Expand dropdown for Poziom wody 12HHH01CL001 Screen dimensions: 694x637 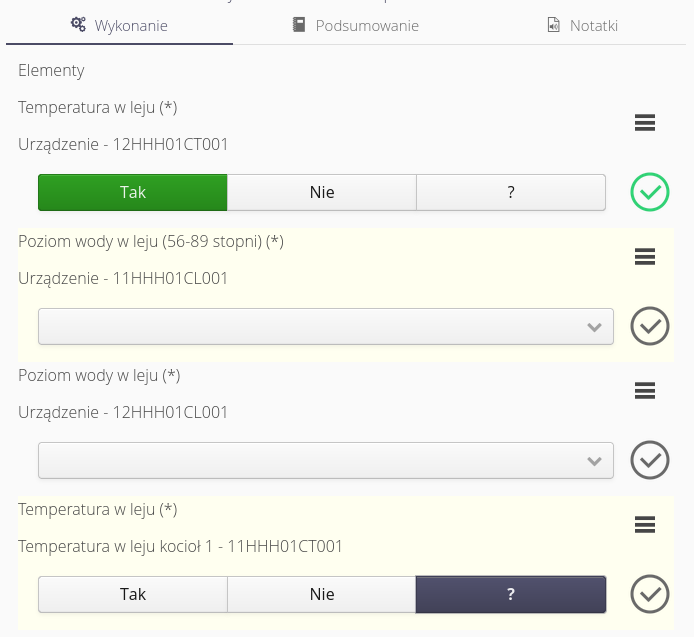326,461
